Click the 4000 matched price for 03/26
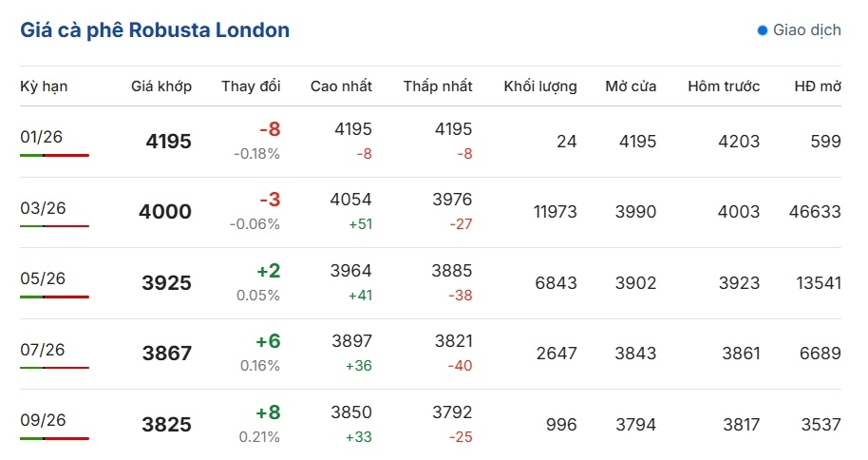This screenshot has width=868, height=460. [165, 212]
